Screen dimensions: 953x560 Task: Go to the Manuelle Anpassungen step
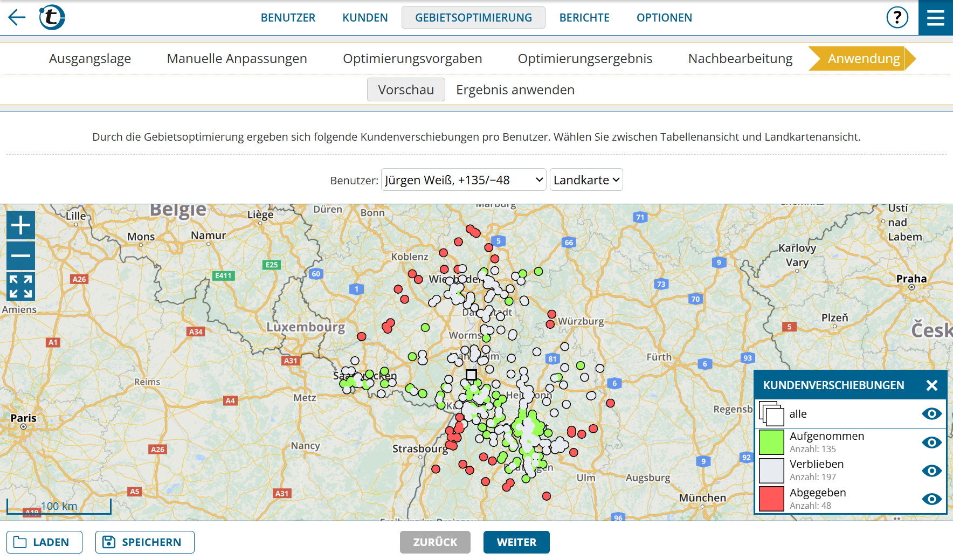click(x=237, y=59)
